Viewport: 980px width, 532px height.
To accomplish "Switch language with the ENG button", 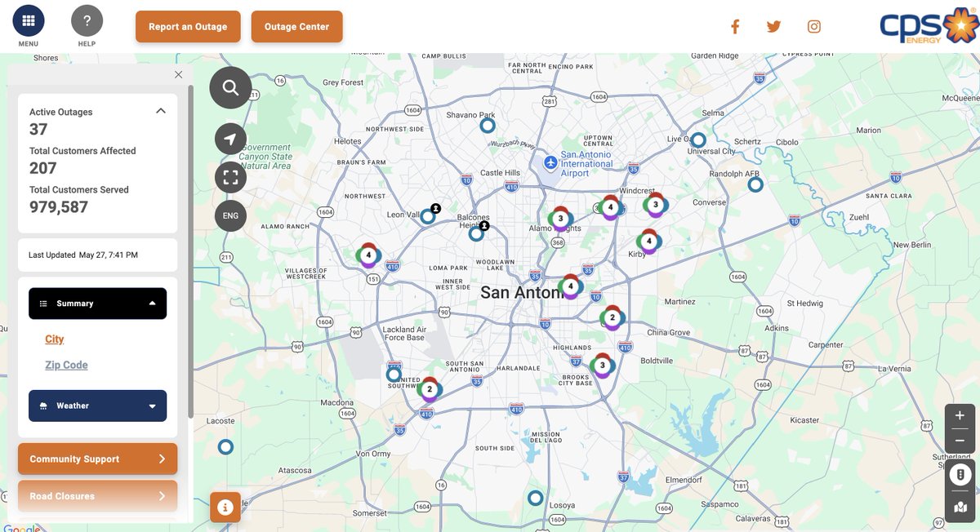I will click(x=230, y=215).
